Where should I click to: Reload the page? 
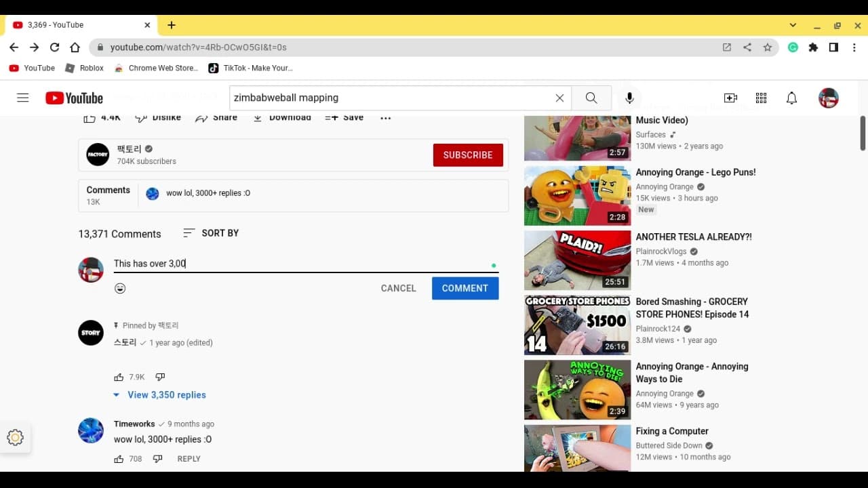(54, 47)
